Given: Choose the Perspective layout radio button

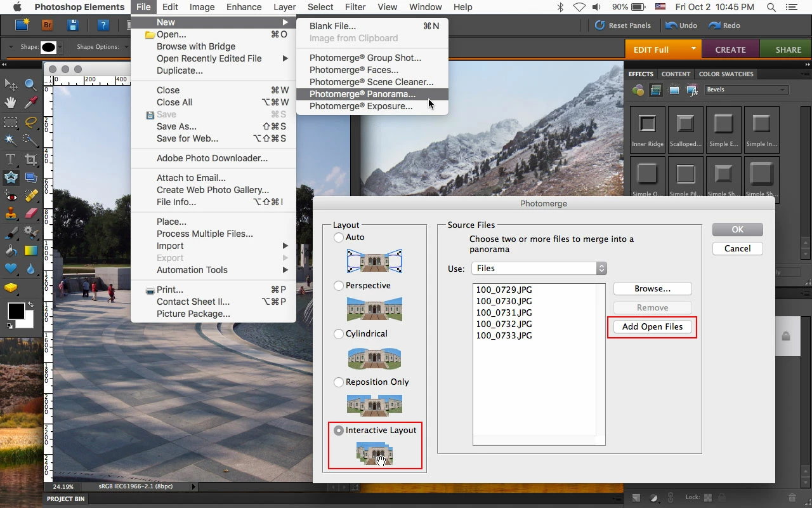Looking at the screenshot, I should point(339,285).
